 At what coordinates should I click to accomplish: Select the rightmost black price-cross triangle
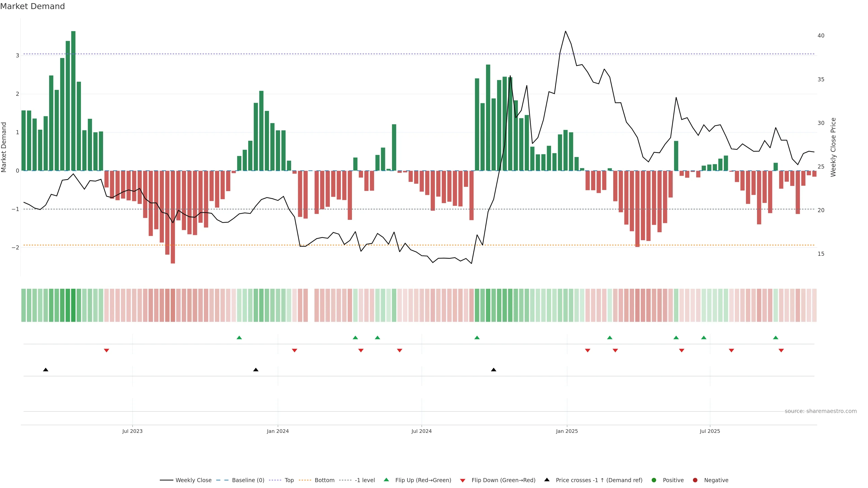tap(494, 370)
